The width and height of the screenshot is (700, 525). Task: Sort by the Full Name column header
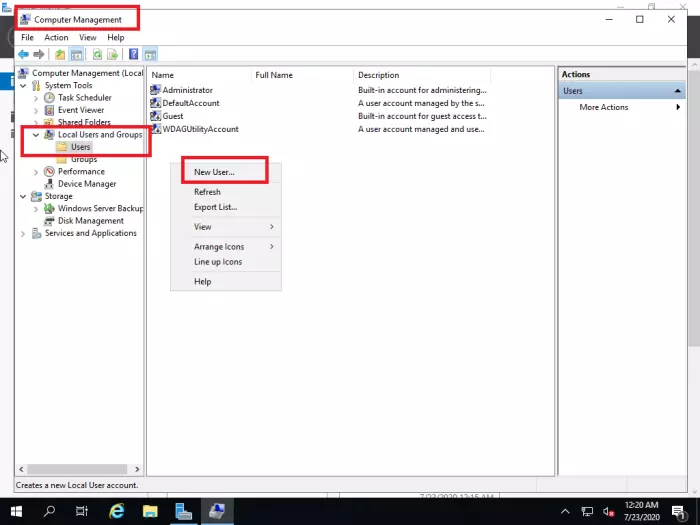[303, 75]
